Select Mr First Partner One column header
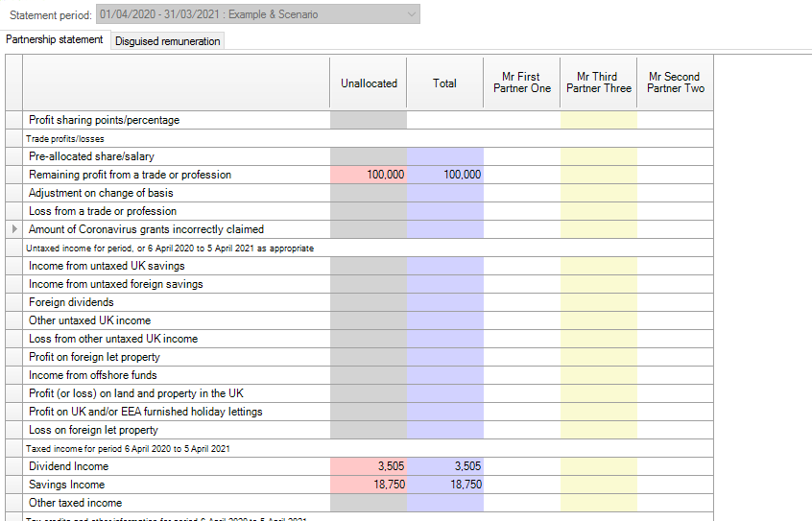 tap(522, 83)
